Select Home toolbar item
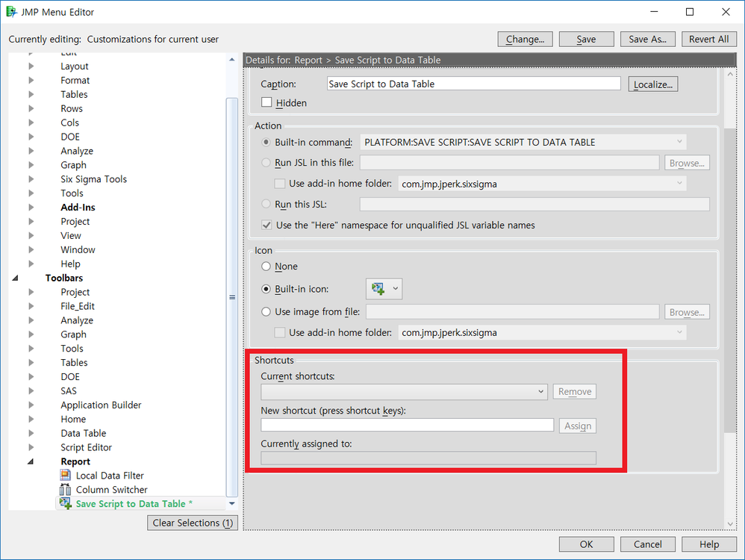Image resolution: width=745 pixels, height=560 pixels. tap(73, 419)
